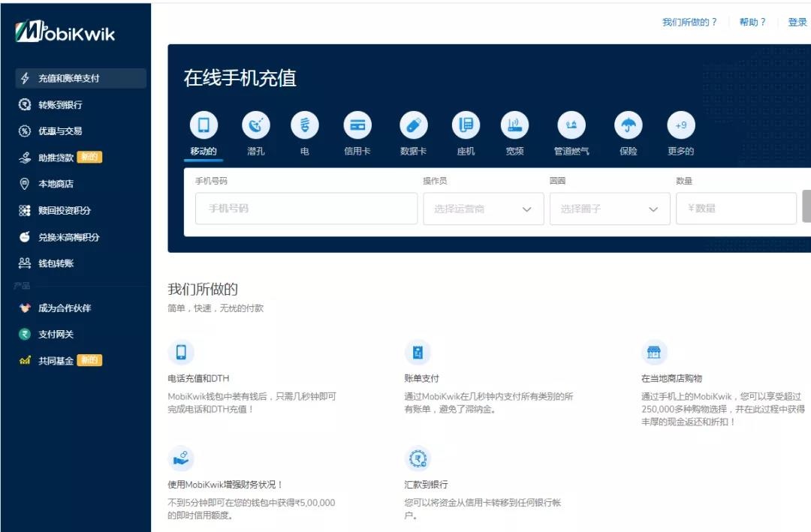Image resolution: width=811 pixels, height=532 pixels.
Task: Click the rupee transfer icon above 汇款到银行
Action: pyautogui.click(x=418, y=458)
